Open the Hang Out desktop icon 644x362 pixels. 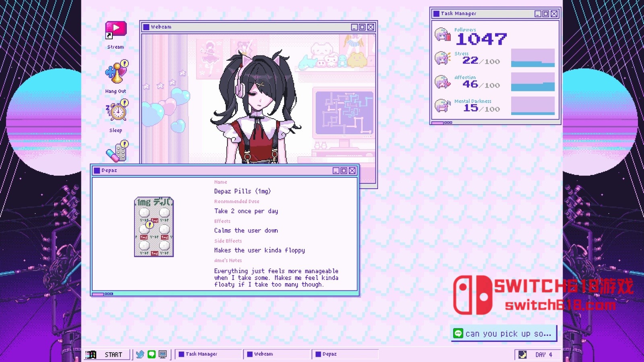[x=116, y=76]
